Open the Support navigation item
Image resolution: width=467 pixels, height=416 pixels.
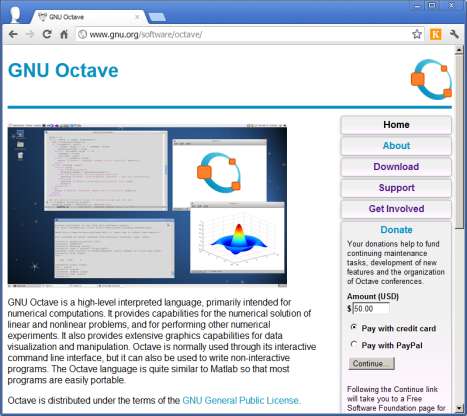pos(396,188)
